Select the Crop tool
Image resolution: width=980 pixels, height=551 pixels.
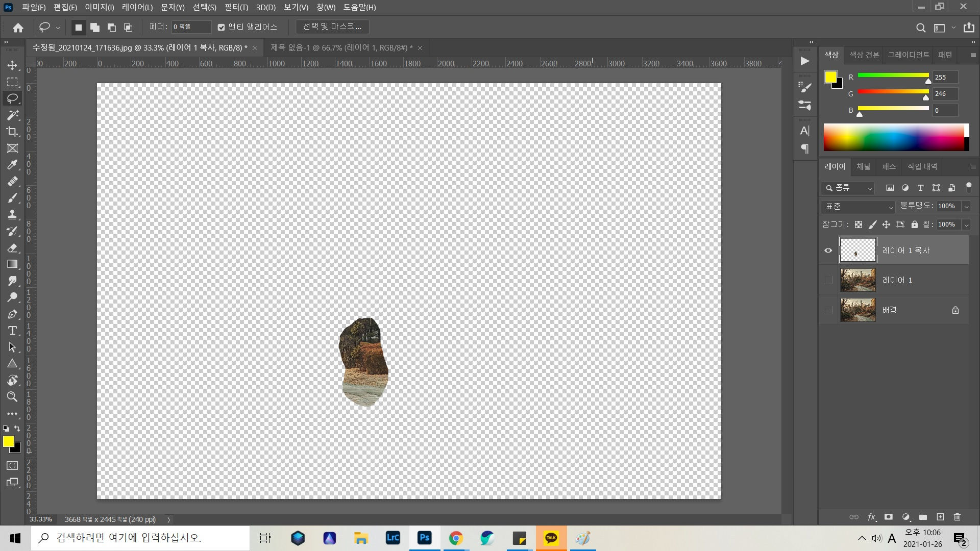12,132
